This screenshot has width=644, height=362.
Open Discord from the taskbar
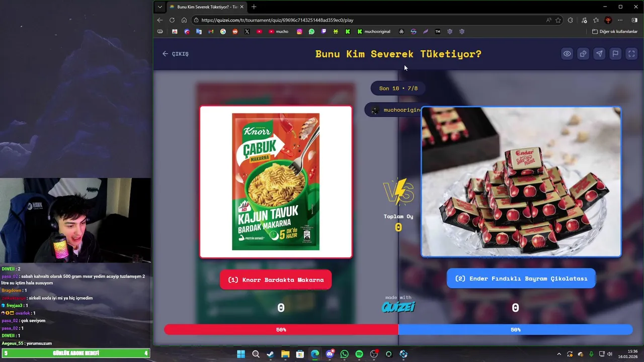pyautogui.click(x=330, y=354)
